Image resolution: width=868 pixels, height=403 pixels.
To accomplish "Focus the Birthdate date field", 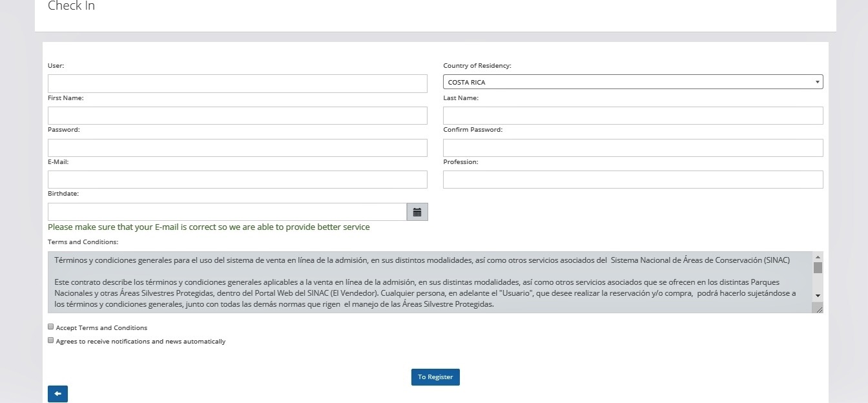I will [x=227, y=212].
